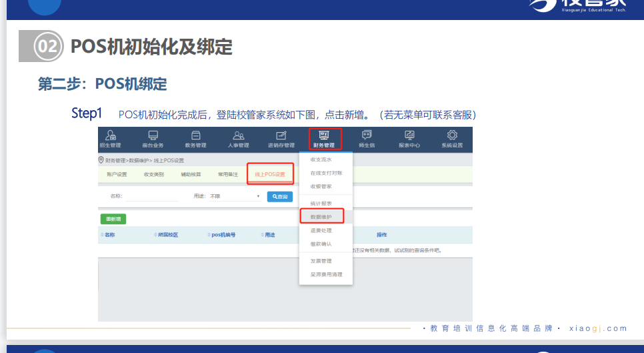The width and height of the screenshot is (644, 353).
Task: Click the green 新增 add button
Action: pyautogui.click(x=113, y=219)
